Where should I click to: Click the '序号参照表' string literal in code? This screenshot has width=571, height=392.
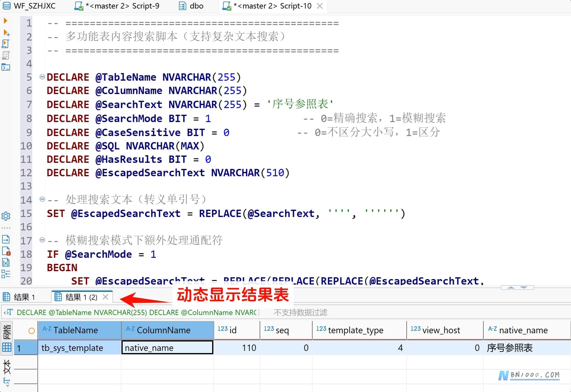(x=300, y=104)
